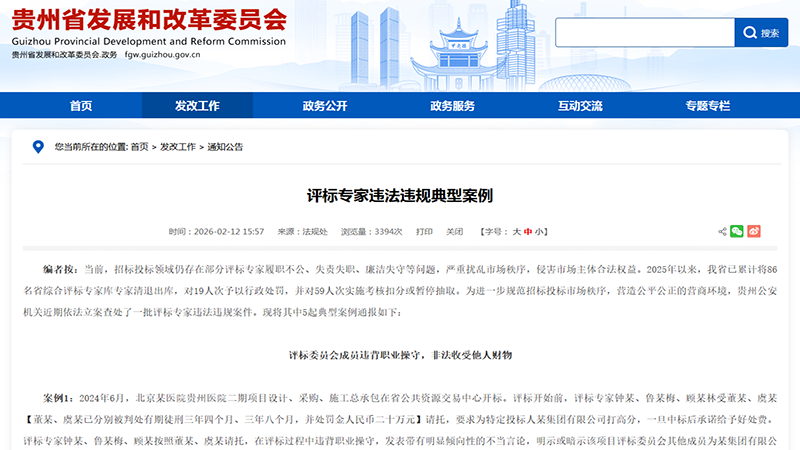Click the fgw.guizhou.gov.cn domain text
Viewport: 800px width, 450px height.
click(x=162, y=55)
